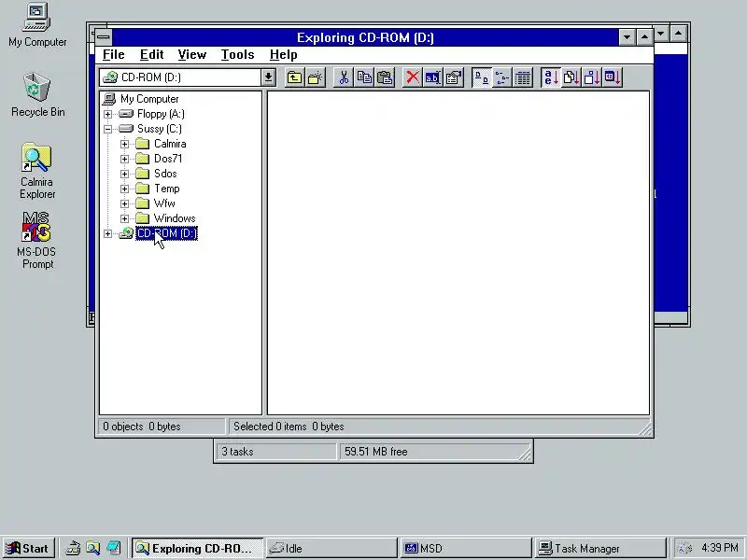Select CD-ROM (D:) in the tree
Screen dimensions: 747x560
tap(167, 233)
